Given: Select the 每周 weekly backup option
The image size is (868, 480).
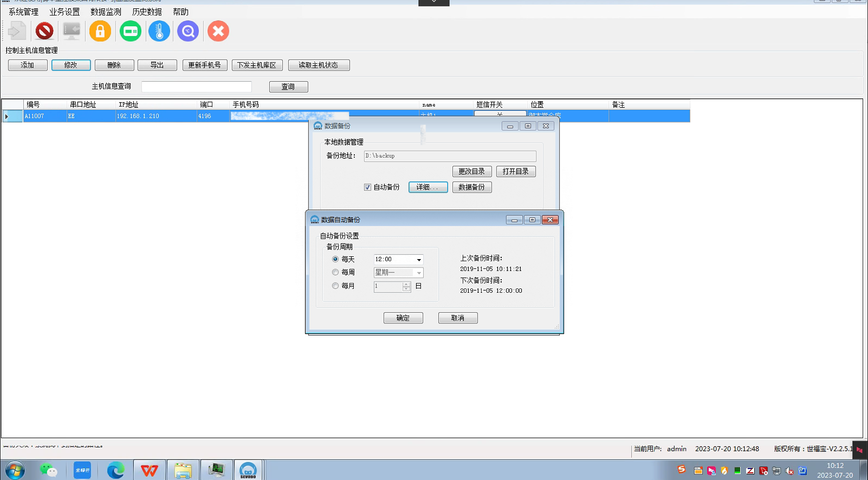Looking at the screenshot, I should click(335, 272).
